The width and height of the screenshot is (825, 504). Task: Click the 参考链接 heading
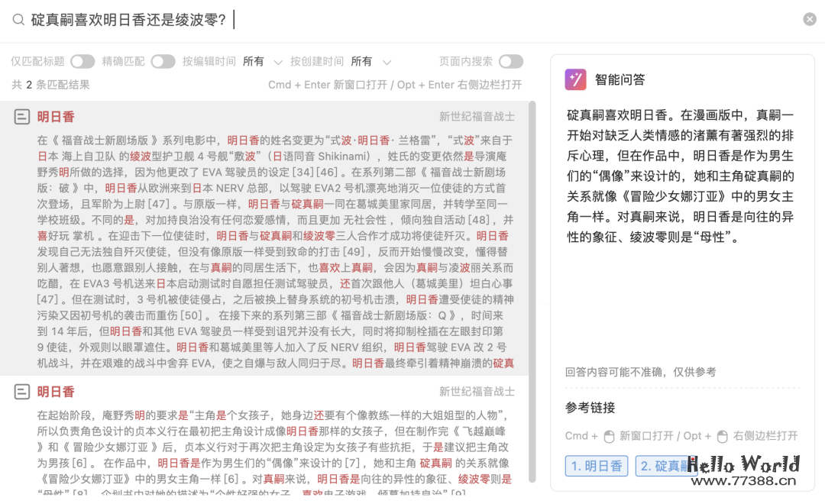coord(590,408)
